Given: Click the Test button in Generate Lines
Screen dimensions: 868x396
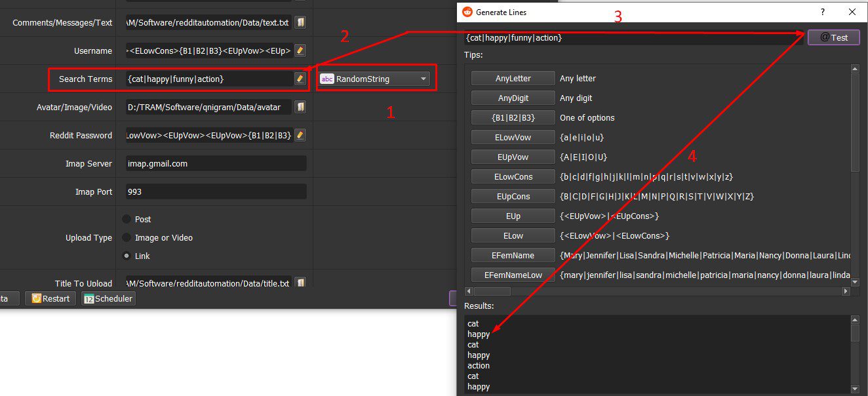Looking at the screenshot, I should 834,37.
